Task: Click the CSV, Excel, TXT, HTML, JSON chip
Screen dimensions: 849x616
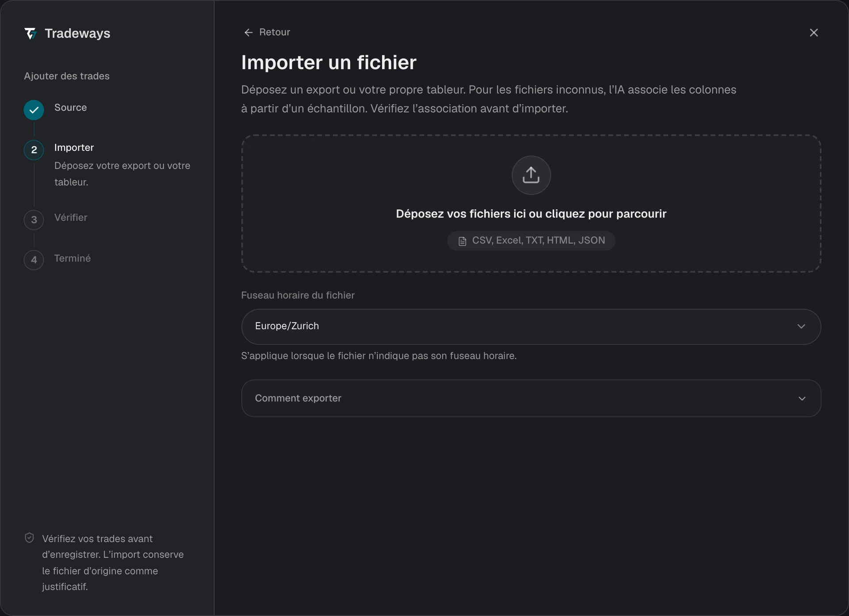Action: 531,241
